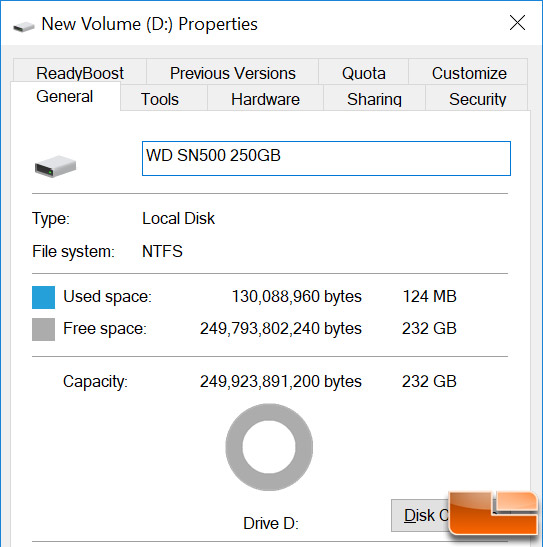Select the Quota tab
Viewport: 543px width, 547px height.
[x=363, y=73]
